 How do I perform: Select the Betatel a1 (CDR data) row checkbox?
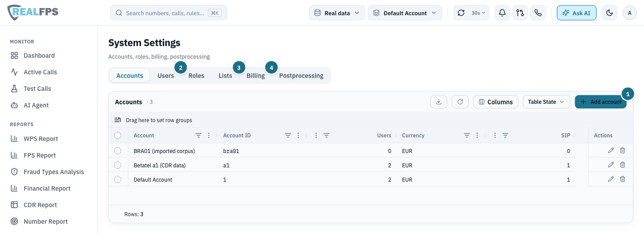[118, 165]
